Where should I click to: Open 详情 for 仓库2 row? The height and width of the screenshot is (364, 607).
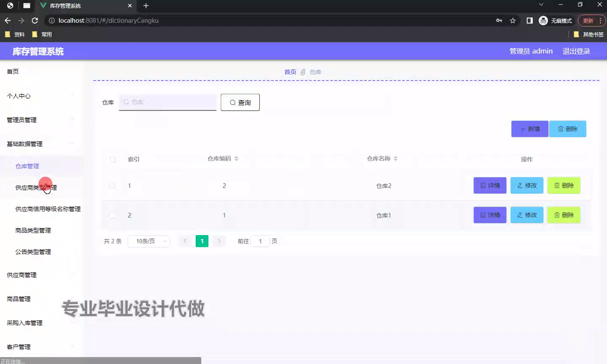coord(490,185)
